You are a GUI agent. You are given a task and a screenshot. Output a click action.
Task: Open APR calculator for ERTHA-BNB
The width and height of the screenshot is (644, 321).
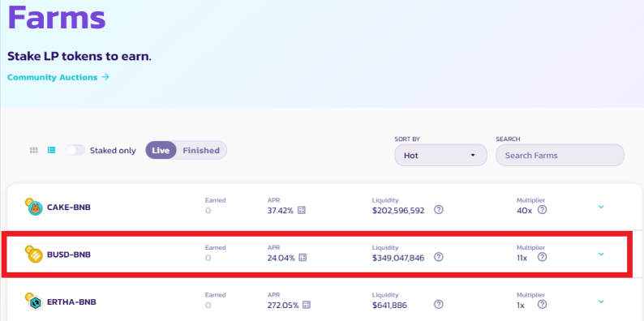[307, 305]
